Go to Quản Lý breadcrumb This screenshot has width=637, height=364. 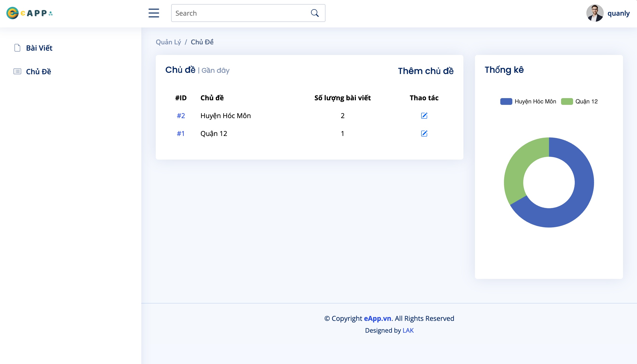168,42
